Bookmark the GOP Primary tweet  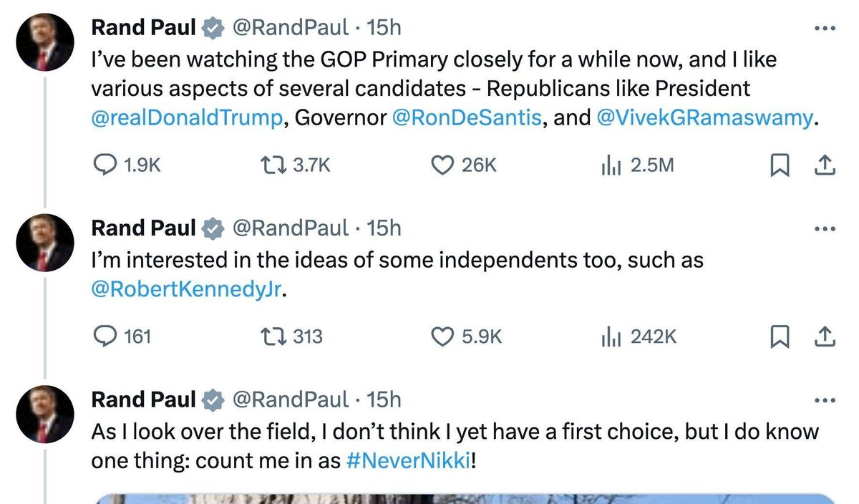[x=777, y=165]
